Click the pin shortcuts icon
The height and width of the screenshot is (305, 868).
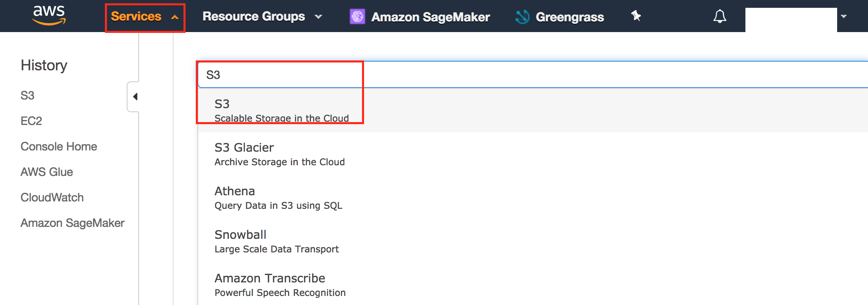pos(636,16)
